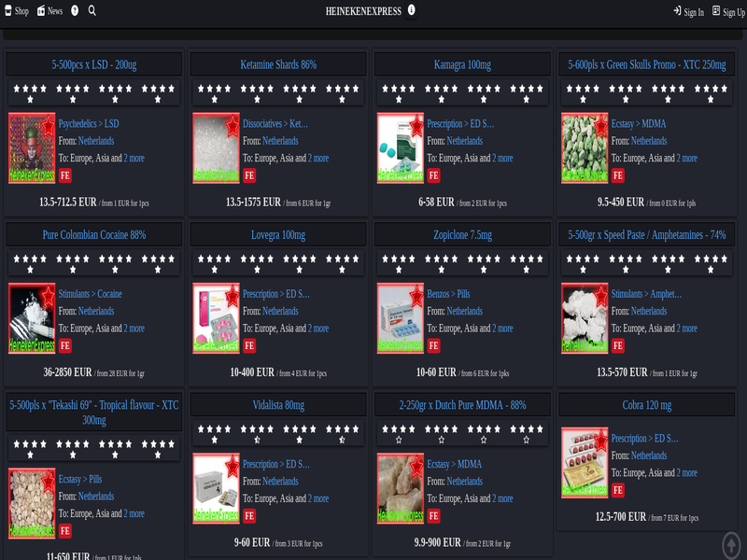Open the Benzos > Pills category link
The height and width of the screenshot is (560, 747).
[x=448, y=294]
